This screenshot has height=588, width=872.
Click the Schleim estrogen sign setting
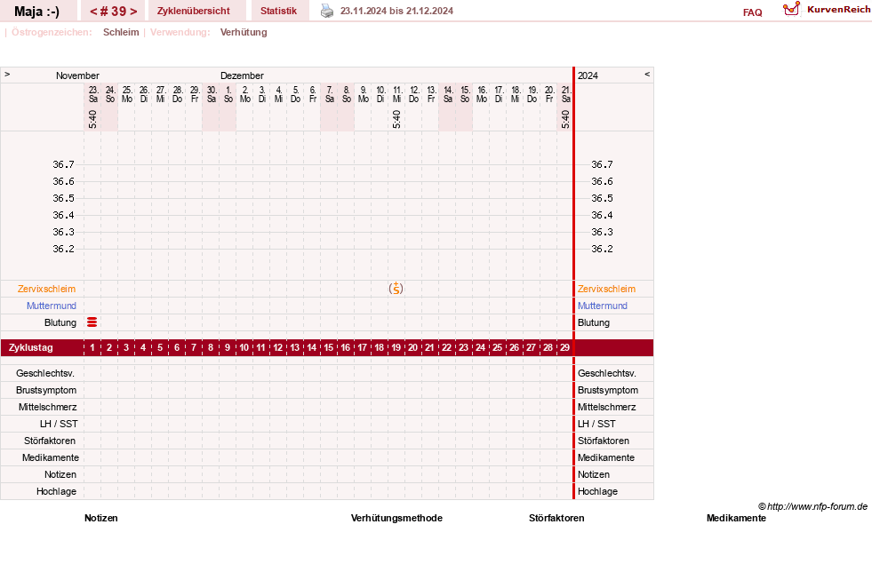(x=121, y=32)
